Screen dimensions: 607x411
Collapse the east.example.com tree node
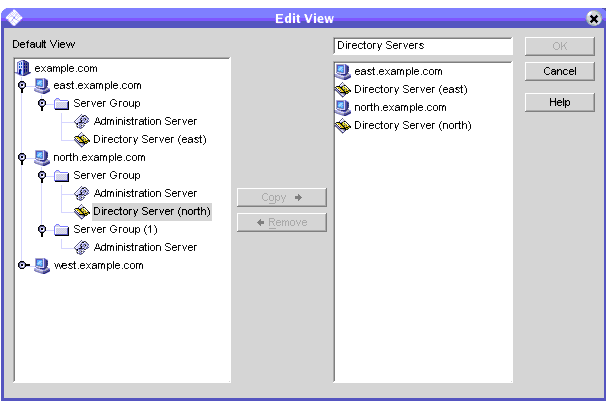(22, 86)
